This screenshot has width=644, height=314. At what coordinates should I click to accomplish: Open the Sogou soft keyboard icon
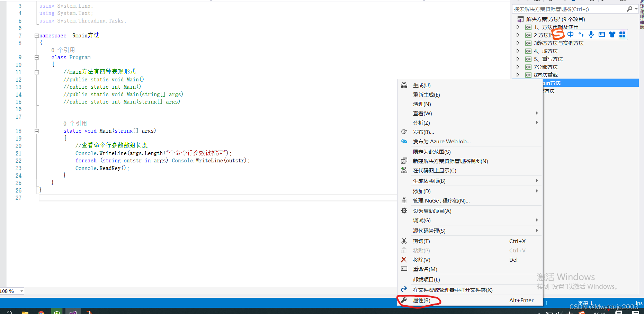coord(602,34)
